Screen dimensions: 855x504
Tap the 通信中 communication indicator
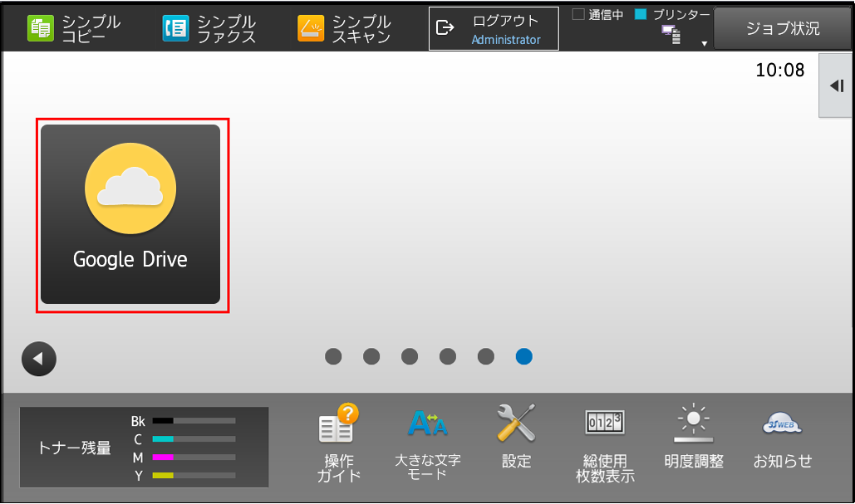[597, 15]
